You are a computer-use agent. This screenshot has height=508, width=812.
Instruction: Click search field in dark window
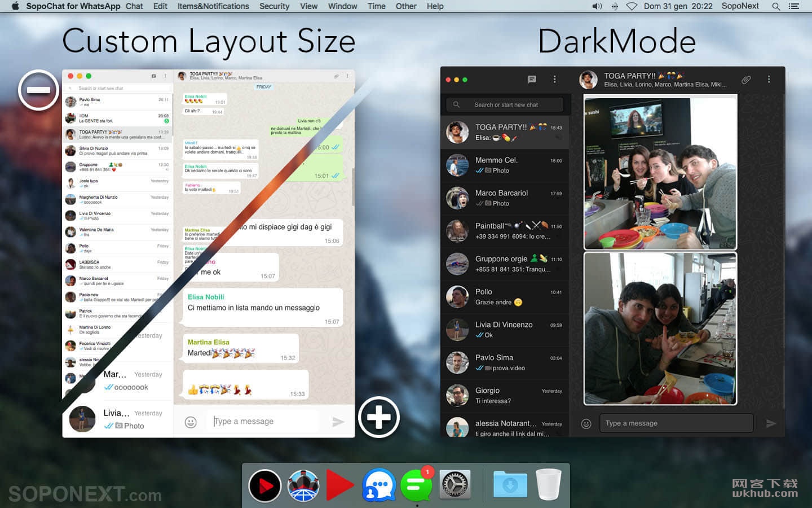pyautogui.click(x=505, y=104)
